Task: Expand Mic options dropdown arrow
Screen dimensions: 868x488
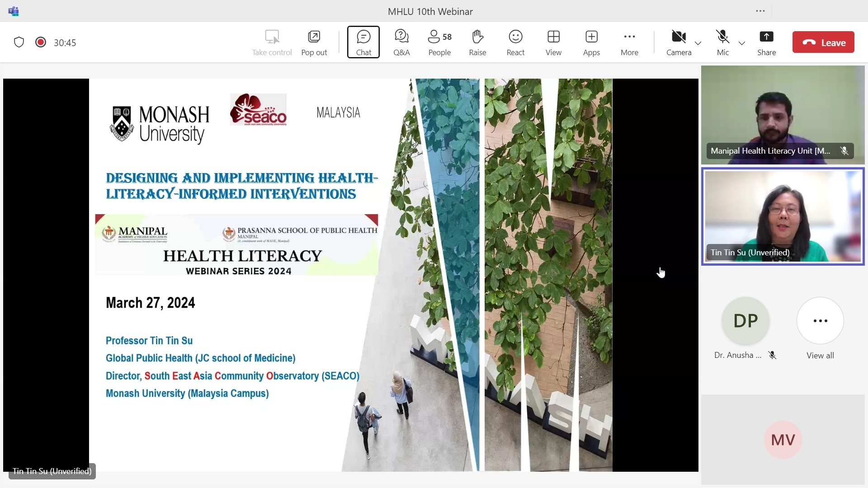Action: [x=742, y=43]
